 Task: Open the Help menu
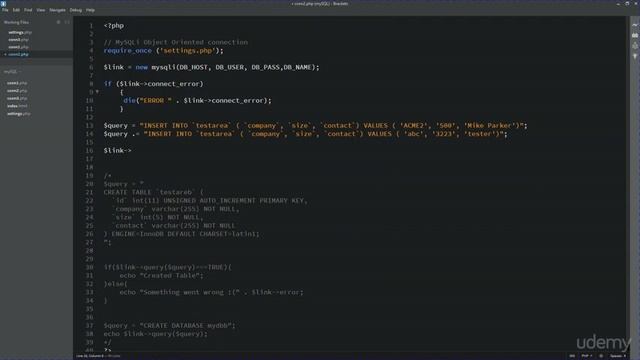(90, 10)
